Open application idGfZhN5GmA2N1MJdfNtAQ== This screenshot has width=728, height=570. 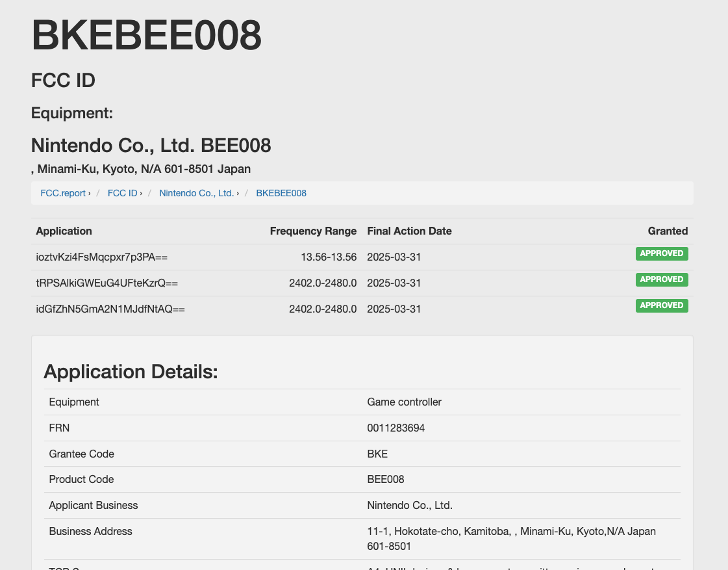tap(110, 309)
